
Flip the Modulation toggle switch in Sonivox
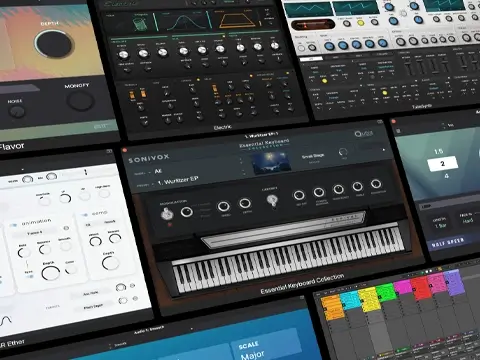[x=167, y=214]
